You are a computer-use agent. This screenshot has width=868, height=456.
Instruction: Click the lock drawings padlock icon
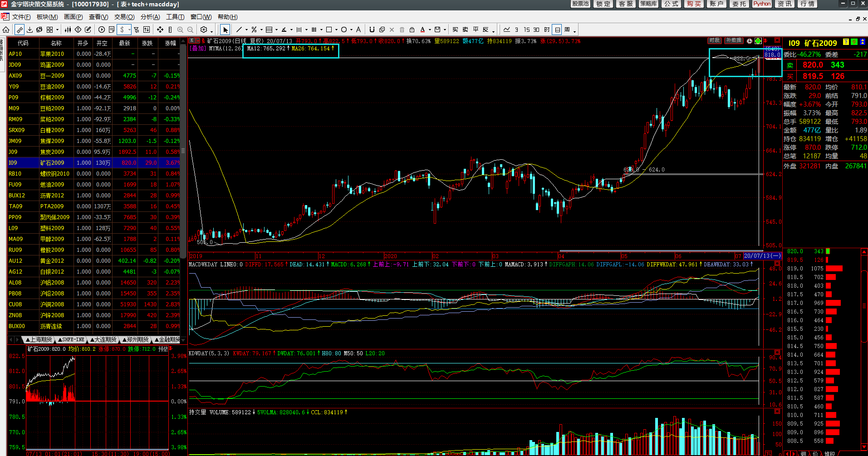(x=412, y=29)
